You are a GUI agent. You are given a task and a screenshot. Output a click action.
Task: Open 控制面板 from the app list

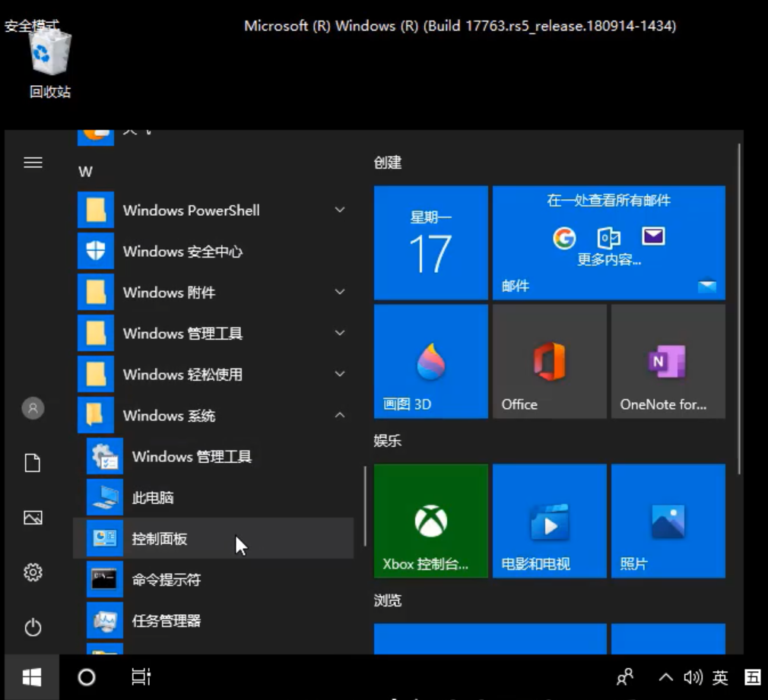pyautogui.click(x=160, y=539)
